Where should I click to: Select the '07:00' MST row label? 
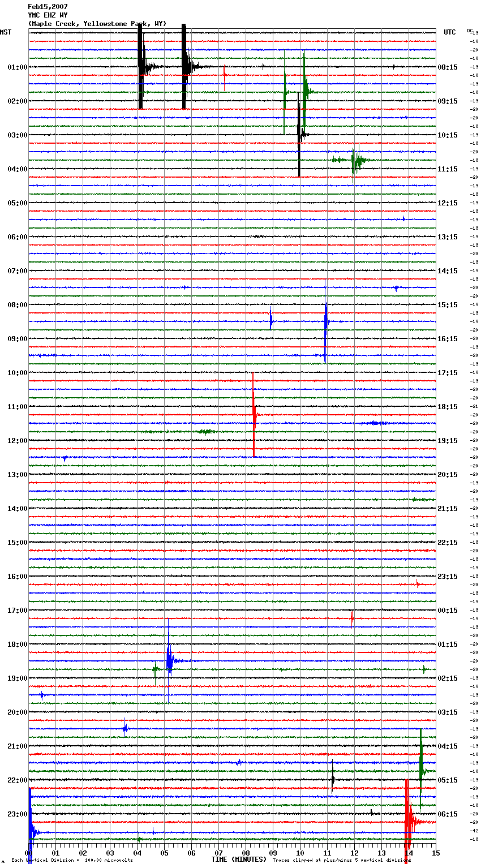tap(18, 271)
